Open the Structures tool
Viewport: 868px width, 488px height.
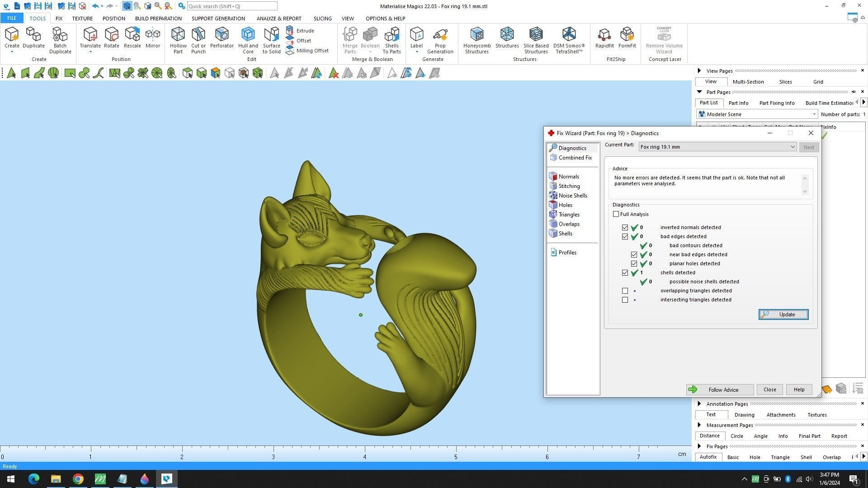(507, 38)
